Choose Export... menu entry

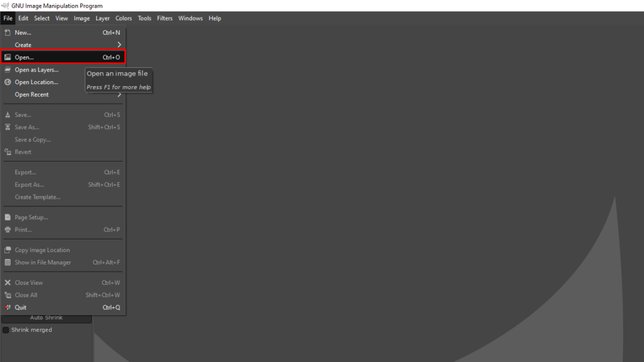[x=63, y=172]
